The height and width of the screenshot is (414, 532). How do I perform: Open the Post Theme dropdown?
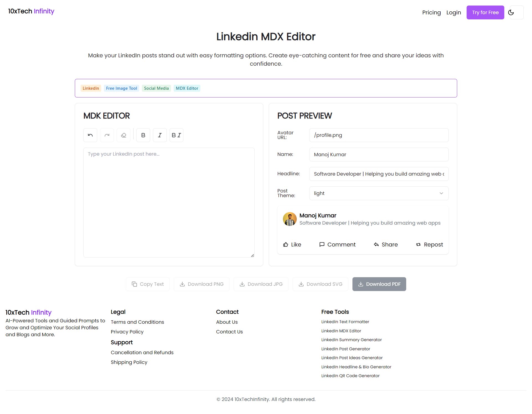pos(379,193)
